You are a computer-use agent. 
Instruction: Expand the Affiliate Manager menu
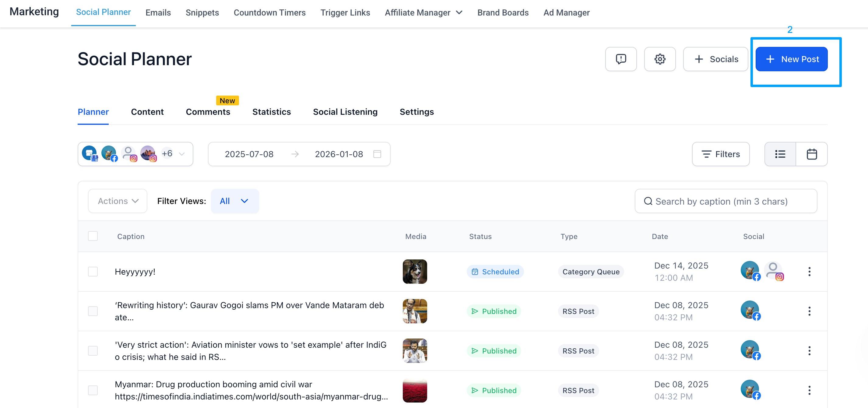click(x=423, y=12)
